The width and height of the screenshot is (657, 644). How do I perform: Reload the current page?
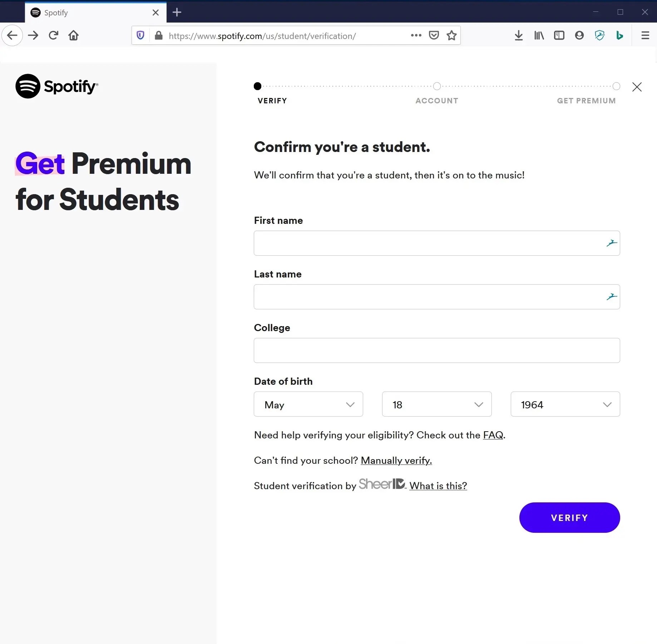coord(54,35)
